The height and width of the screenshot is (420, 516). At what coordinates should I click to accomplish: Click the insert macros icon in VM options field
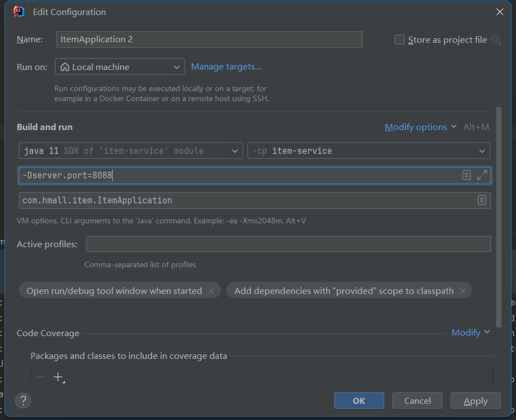(467, 175)
